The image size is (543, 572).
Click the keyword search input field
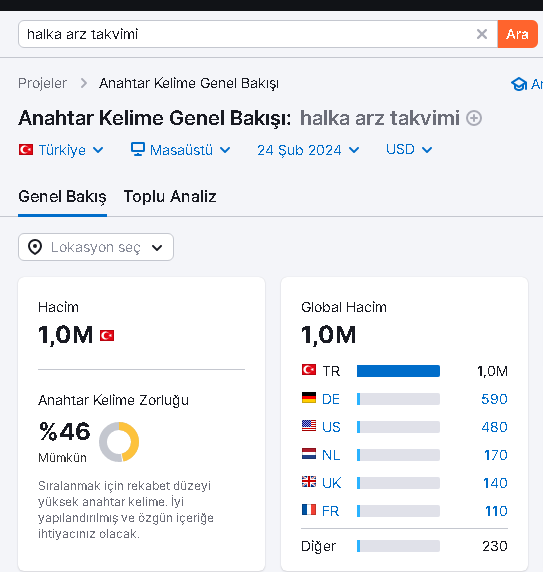point(248,34)
